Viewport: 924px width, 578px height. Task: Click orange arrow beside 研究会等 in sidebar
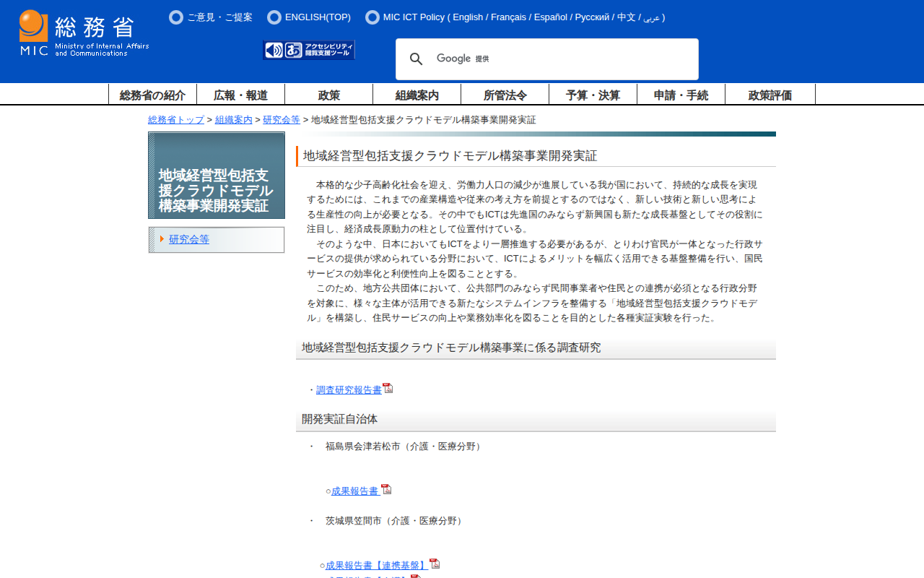pyautogui.click(x=162, y=239)
